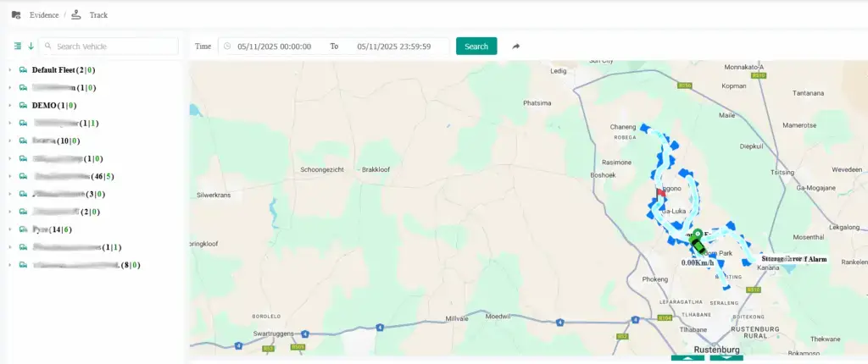Click the up-arrow panel button below map
The width and height of the screenshot is (868, 364).
[x=687, y=358]
